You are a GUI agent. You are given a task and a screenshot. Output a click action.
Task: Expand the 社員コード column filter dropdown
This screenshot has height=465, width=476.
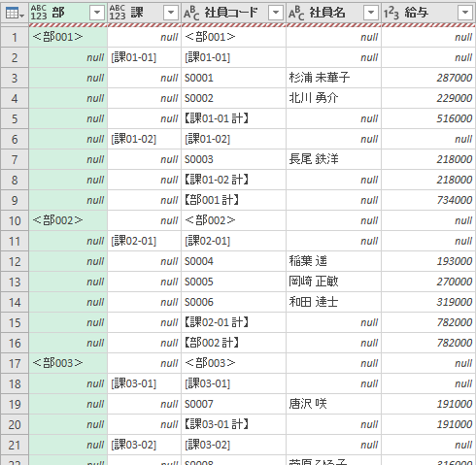(276, 13)
